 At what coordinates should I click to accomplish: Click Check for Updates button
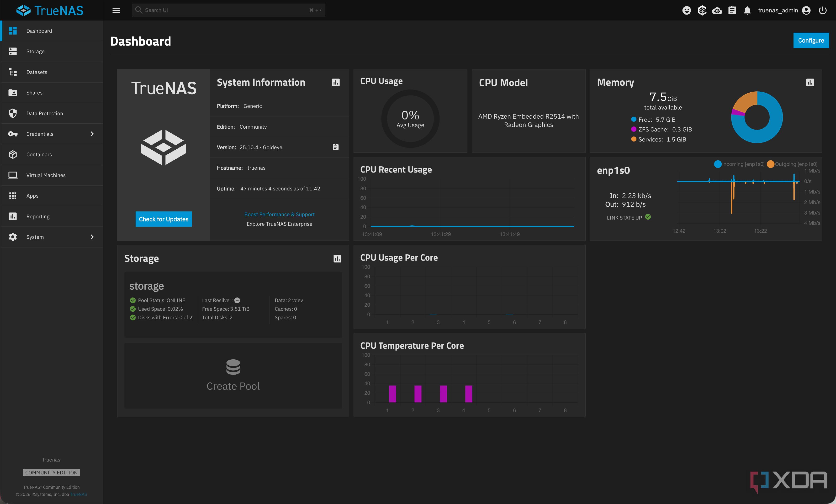164,219
